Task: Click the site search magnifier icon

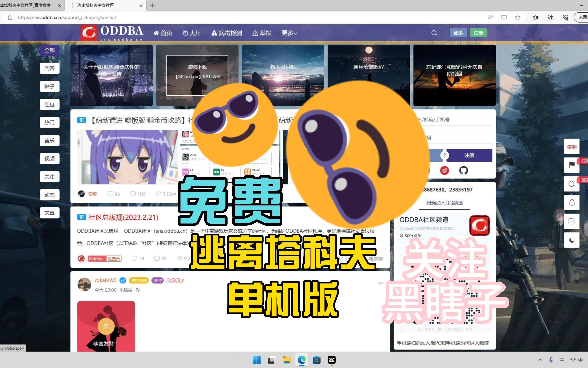Action: [x=434, y=33]
